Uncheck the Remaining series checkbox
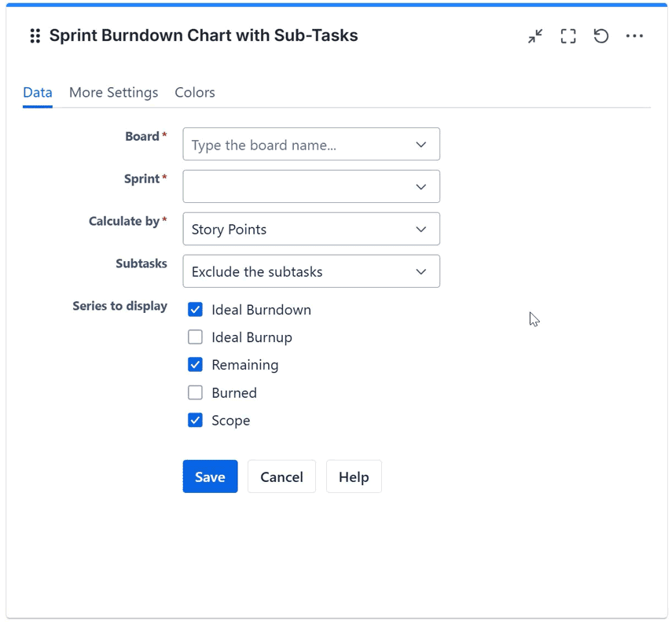Image resolution: width=672 pixels, height=622 pixels. pyautogui.click(x=195, y=365)
